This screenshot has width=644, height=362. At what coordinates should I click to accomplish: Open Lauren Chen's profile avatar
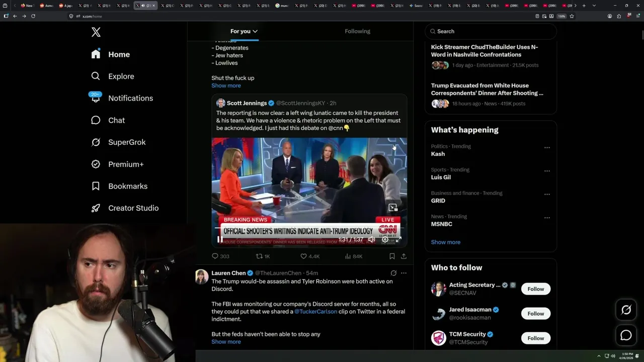click(202, 277)
